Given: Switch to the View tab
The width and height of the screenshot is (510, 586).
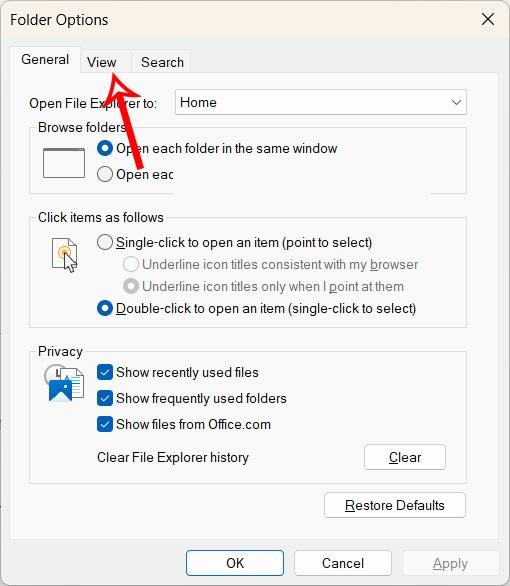Looking at the screenshot, I should [x=102, y=62].
